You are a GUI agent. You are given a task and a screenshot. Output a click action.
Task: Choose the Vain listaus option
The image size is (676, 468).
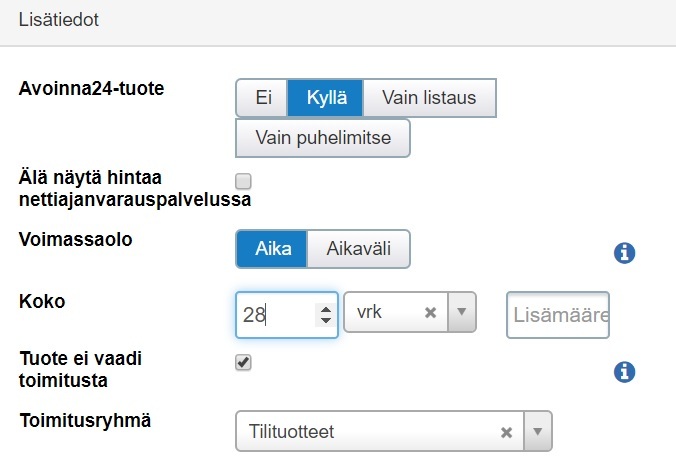[x=429, y=98]
